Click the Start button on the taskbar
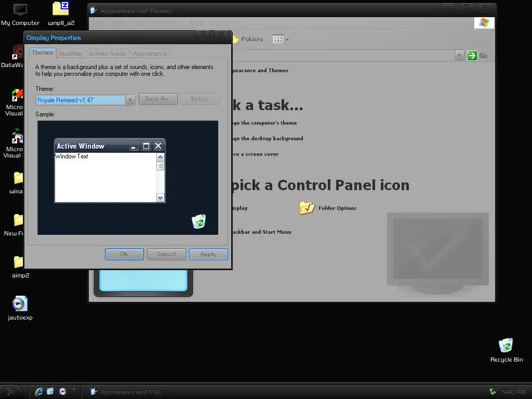The height and width of the screenshot is (399, 532). (12, 392)
